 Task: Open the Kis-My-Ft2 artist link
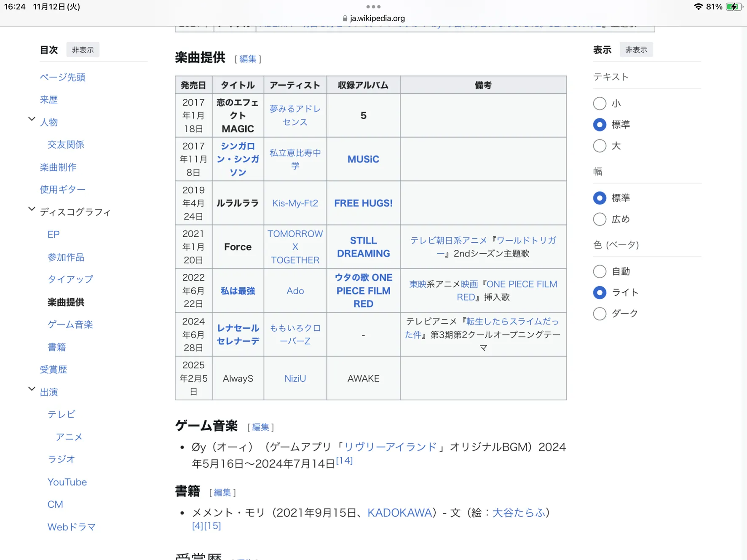point(295,203)
